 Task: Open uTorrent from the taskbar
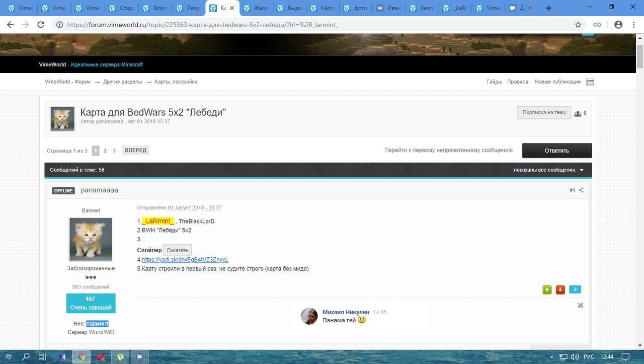point(120,357)
